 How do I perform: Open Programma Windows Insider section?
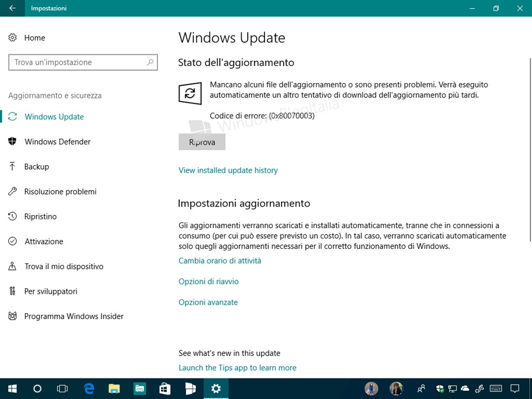(74, 316)
